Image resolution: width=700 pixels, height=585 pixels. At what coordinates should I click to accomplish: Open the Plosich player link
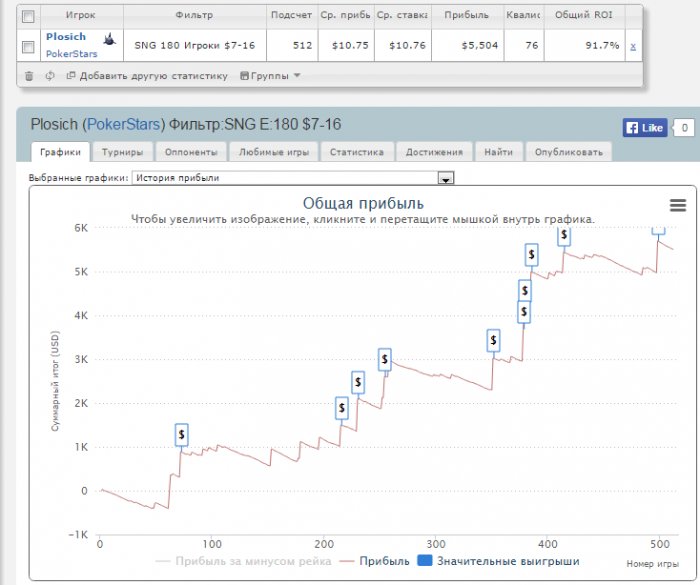[x=66, y=37]
